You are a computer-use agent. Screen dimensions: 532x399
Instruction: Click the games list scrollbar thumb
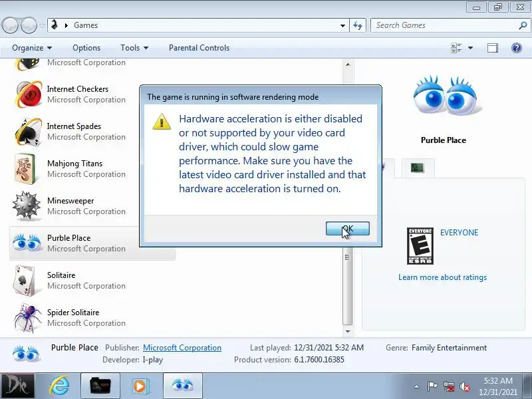point(347,286)
